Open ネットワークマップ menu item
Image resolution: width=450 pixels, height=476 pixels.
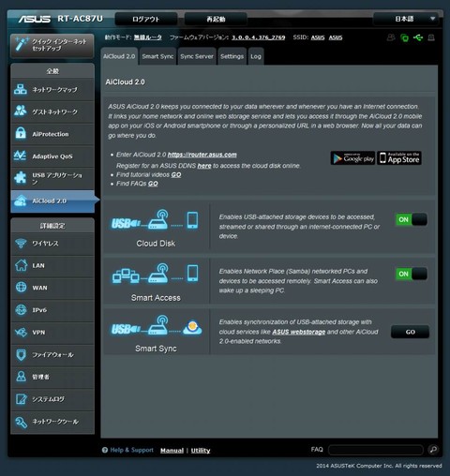tap(52, 90)
